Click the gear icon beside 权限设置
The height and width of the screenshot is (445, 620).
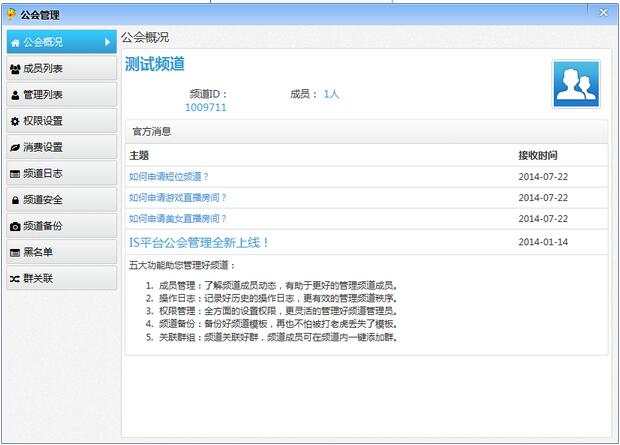pos(15,121)
